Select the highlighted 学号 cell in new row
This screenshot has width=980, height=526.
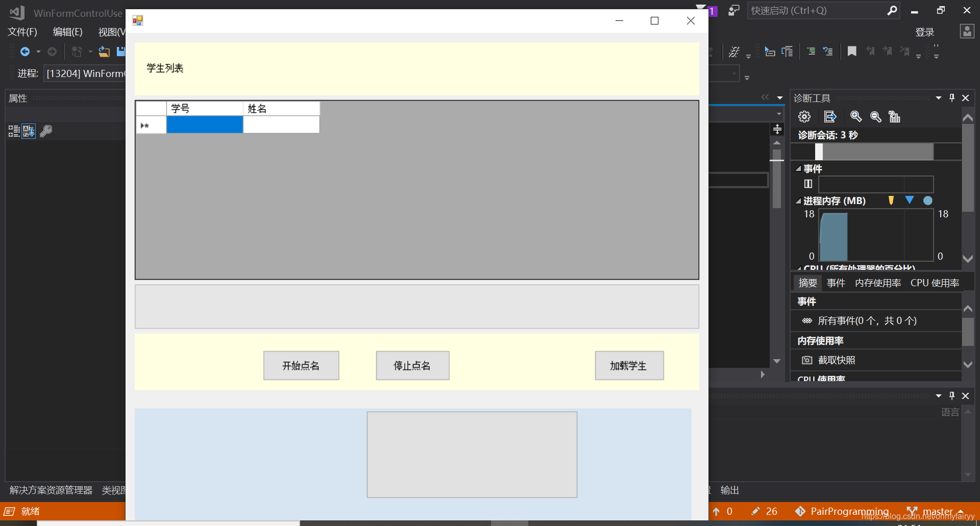(205, 124)
